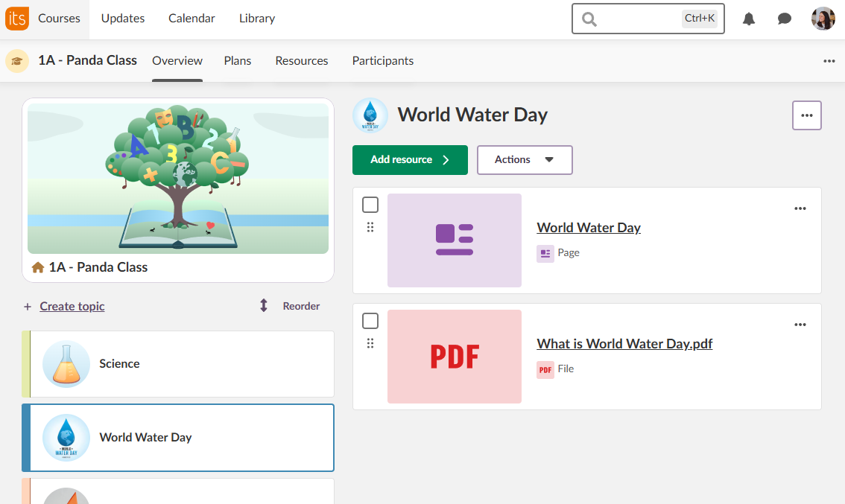
Task: Switch to the Plans tab
Action: click(238, 61)
